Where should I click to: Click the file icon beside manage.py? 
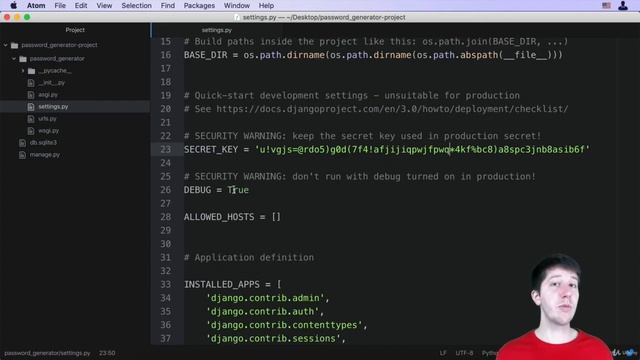point(22,155)
